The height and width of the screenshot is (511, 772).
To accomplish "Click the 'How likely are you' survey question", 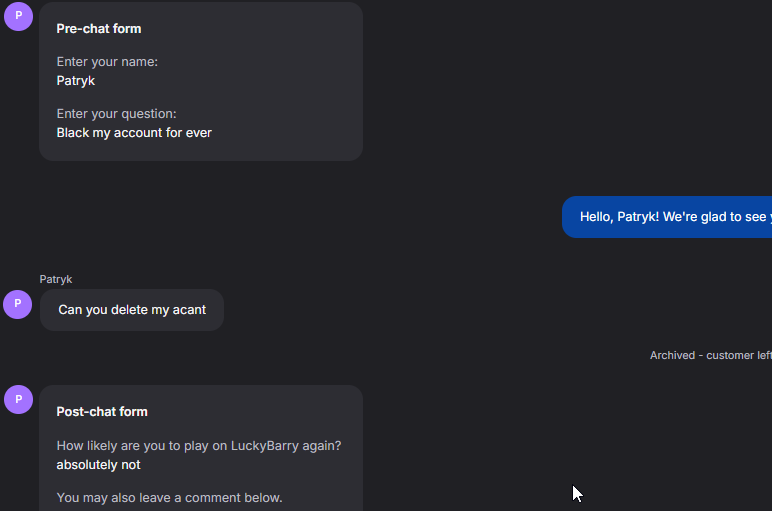I will click(206, 445).
